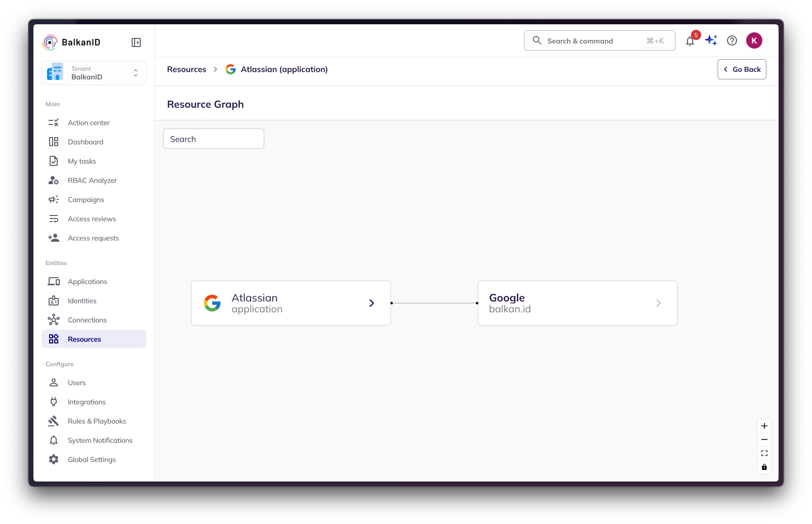Click the Resources breadcrumb link
Viewport: 812px width, 524px height.
[186, 69]
